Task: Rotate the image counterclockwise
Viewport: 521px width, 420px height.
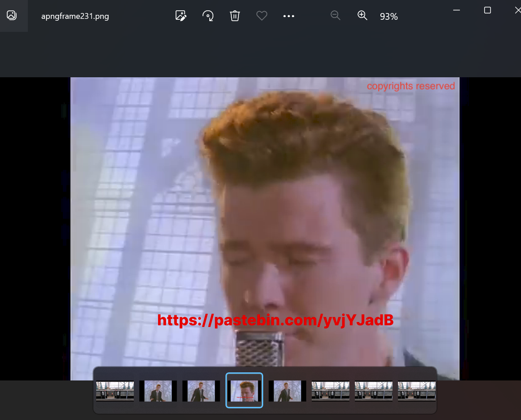Action: (x=208, y=16)
